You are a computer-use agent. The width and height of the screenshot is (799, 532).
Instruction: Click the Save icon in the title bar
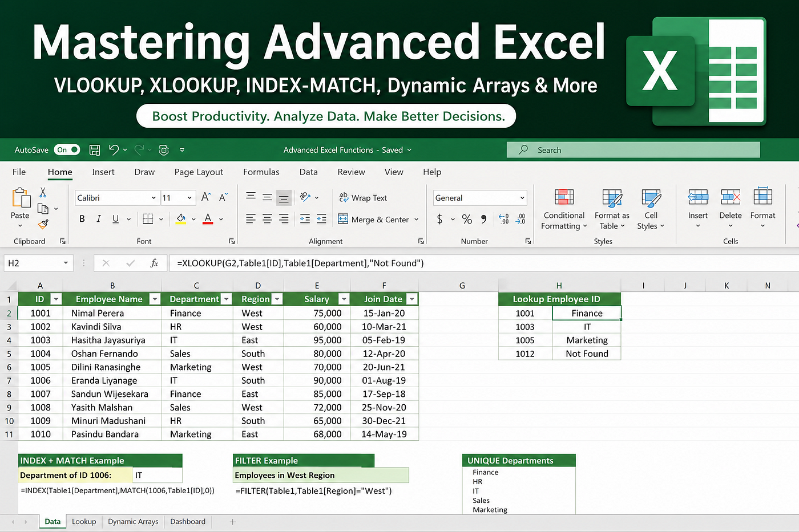point(95,150)
